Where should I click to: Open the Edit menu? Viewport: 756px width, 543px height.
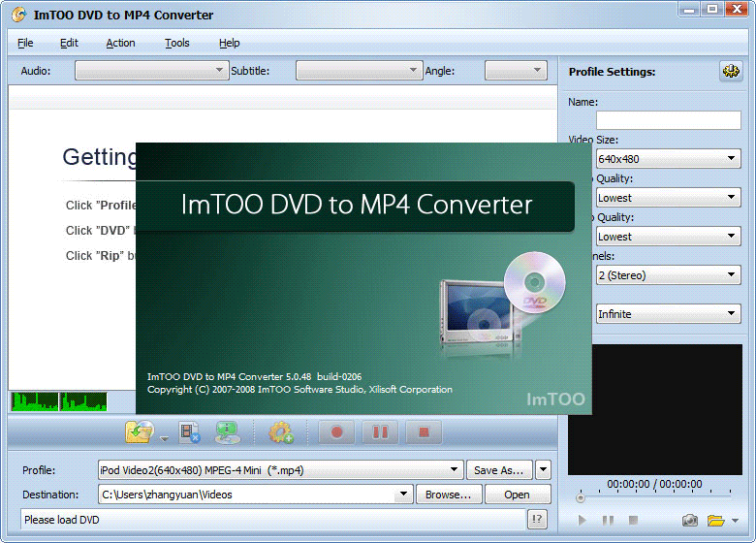pos(69,43)
